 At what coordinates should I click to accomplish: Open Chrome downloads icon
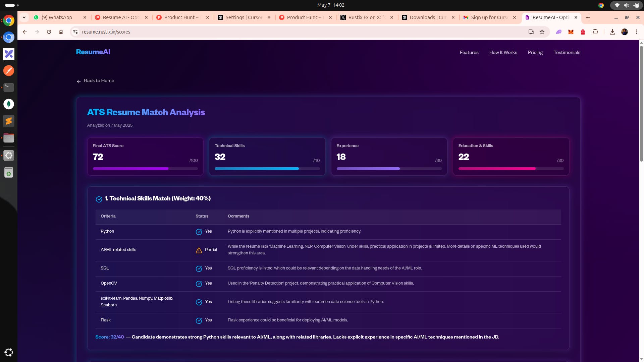click(612, 32)
